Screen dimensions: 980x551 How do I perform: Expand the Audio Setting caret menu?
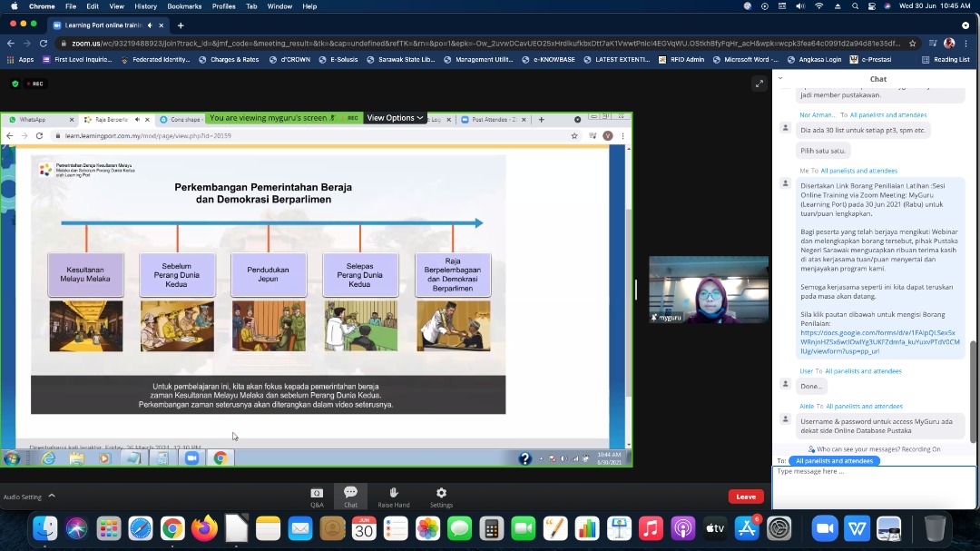[x=52, y=496]
